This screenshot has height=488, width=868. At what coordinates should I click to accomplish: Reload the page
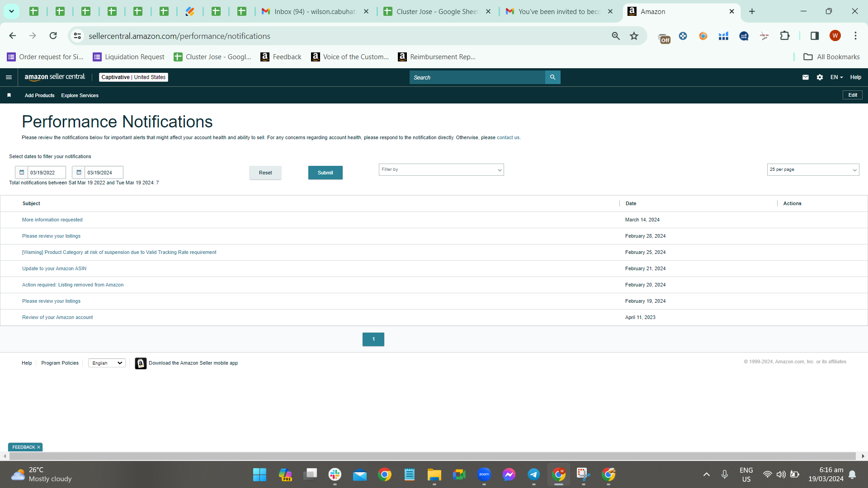pos(53,36)
